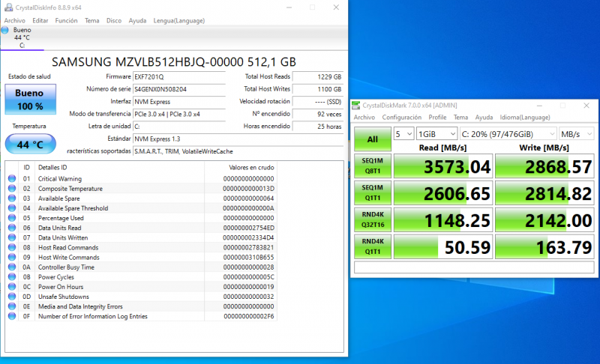Click the status orb beside Percentage Used

click(x=11, y=218)
